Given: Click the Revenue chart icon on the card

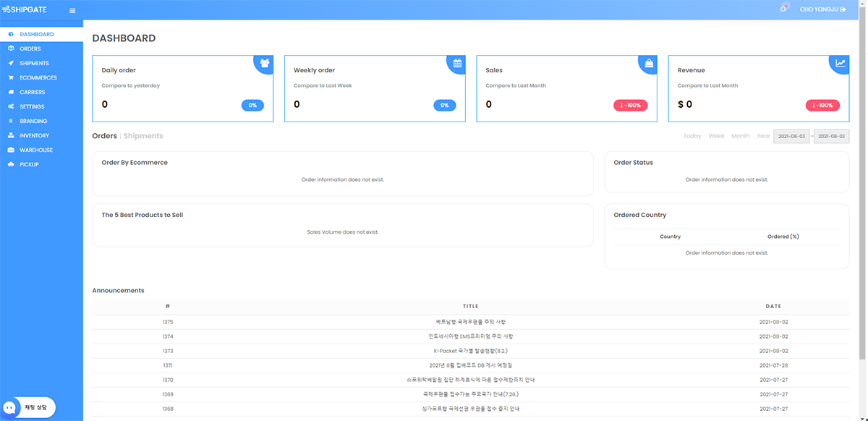Looking at the screenshot, I should 839,64.
